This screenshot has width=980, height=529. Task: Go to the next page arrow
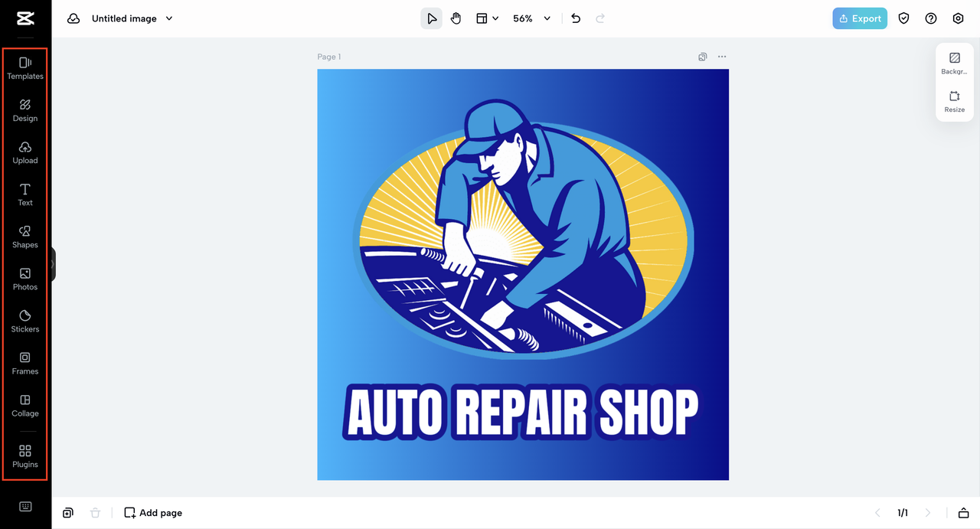[x=928, y=513]
